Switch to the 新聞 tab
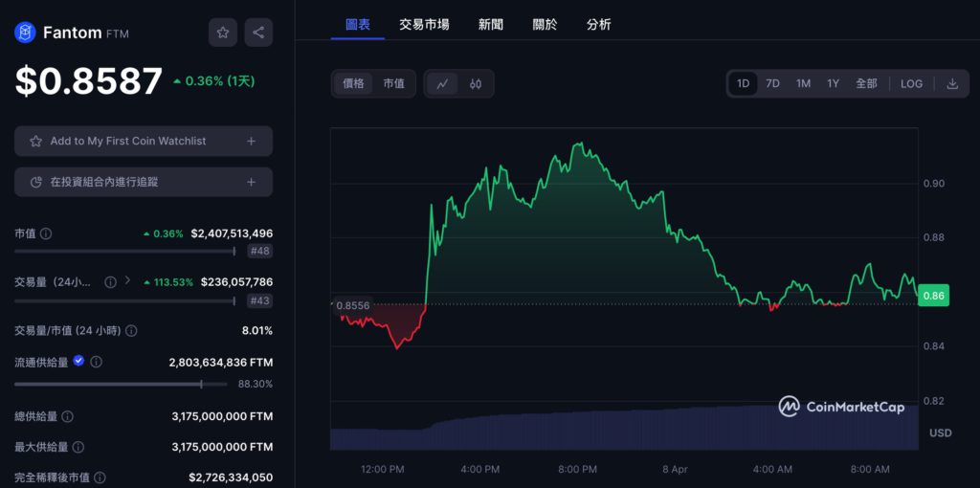 point(491,24)
